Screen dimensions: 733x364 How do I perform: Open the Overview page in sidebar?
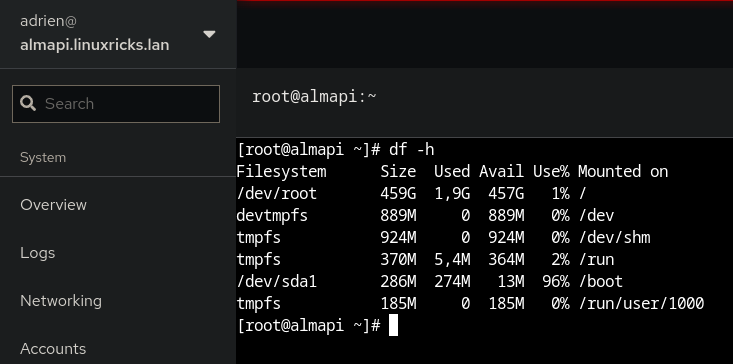click(53, 205)
